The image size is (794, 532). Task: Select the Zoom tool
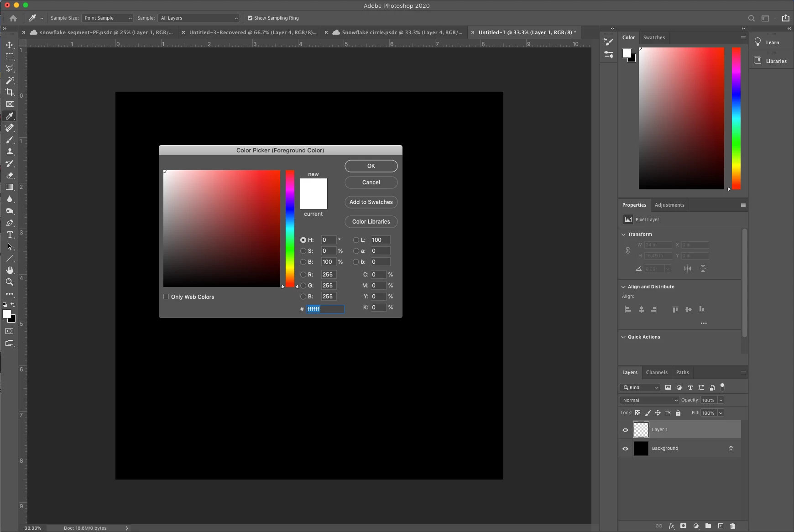click(10, 282)
